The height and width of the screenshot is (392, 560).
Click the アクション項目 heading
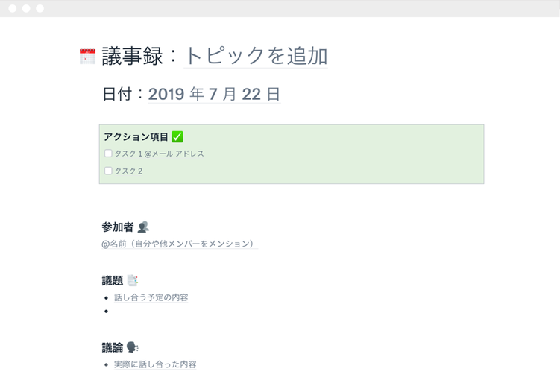point(136,137)
